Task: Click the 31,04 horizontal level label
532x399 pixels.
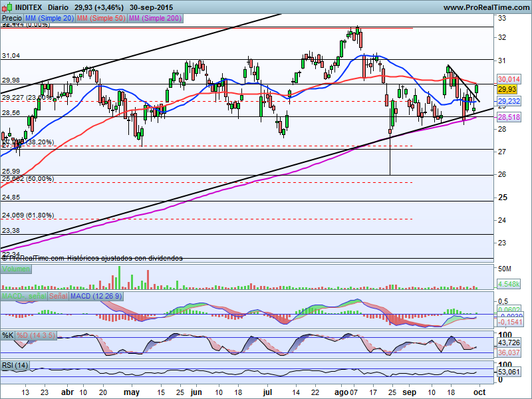Action: click(x=11, y=56)
